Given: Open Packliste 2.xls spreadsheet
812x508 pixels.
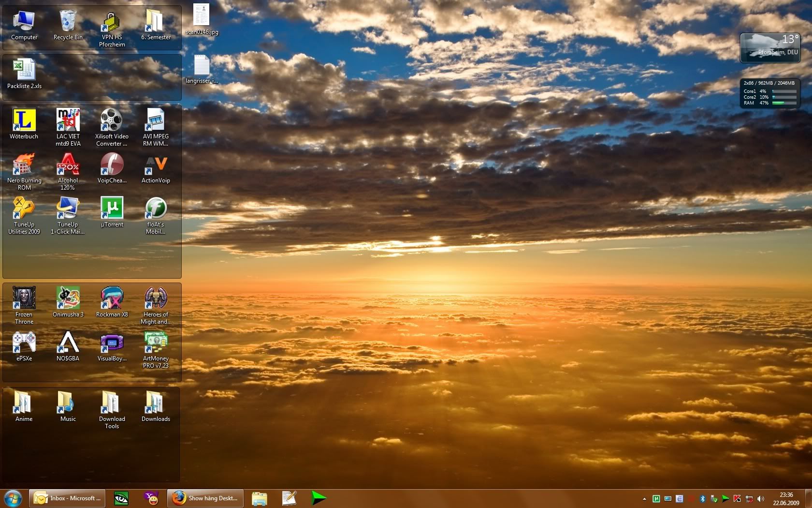Looking at the screenshot, I should [x=24, y=74].
